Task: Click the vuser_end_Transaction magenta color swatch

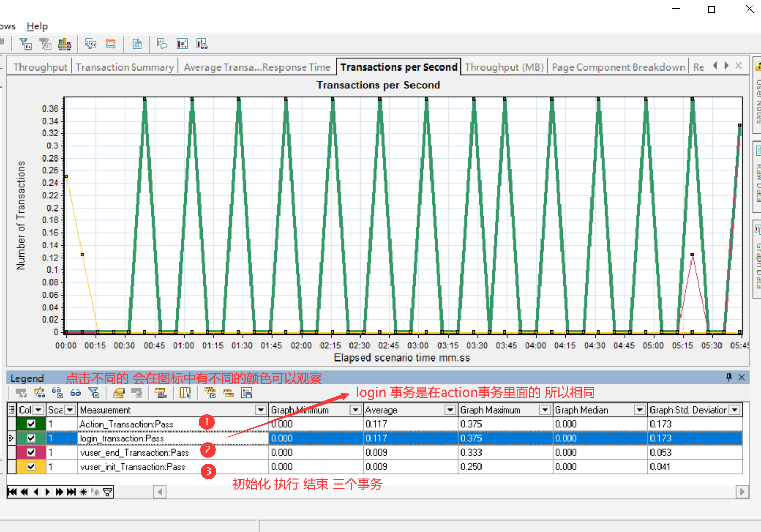Action: point(31,453)
